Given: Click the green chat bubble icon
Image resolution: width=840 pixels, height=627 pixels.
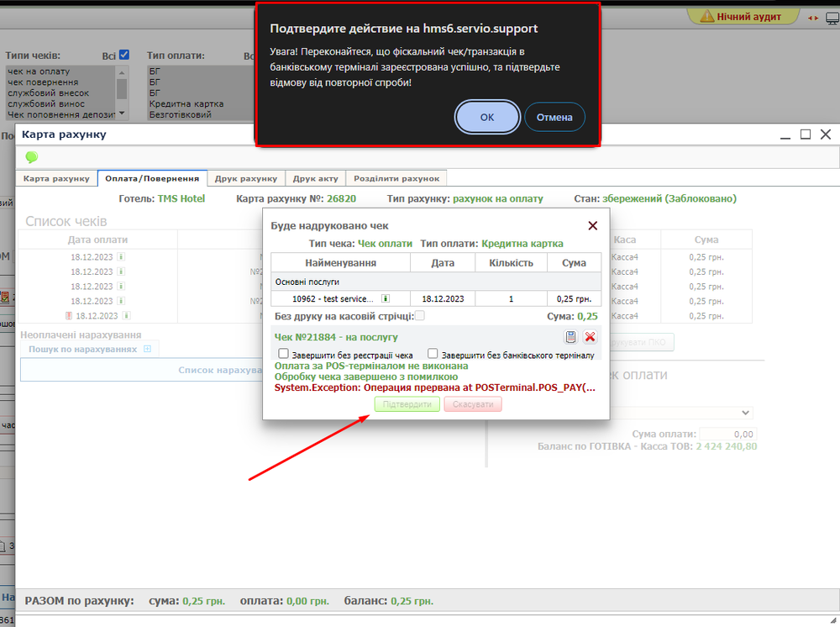Looking at the screenshot, I should [x=32, y=157].
